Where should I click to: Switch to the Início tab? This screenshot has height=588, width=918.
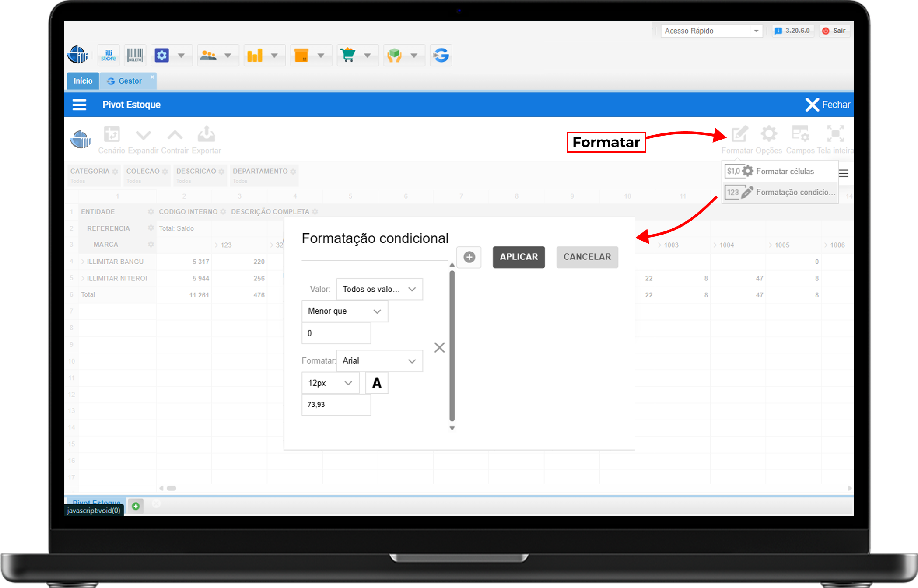click(x=83, y=81)
